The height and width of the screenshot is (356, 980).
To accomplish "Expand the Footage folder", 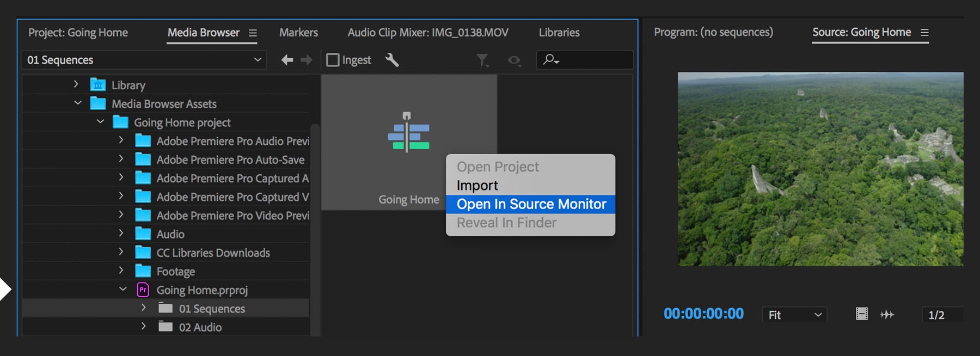I will [x=121, y=271].
